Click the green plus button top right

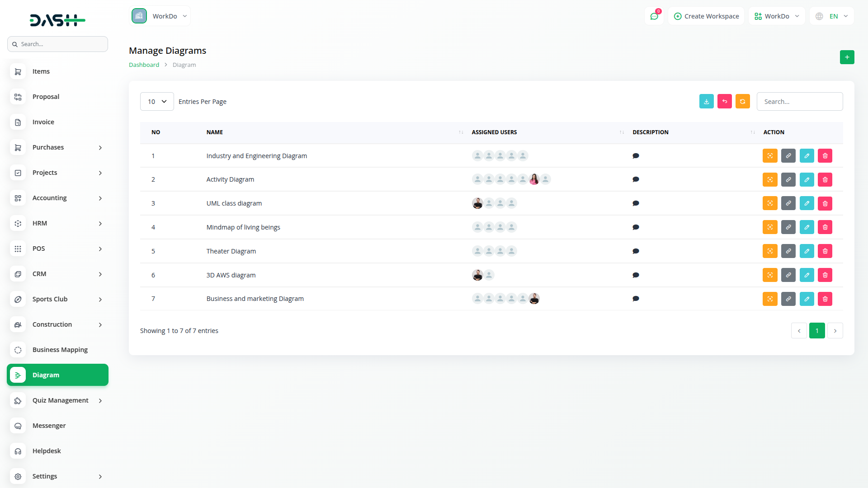pyautogui.click(x=847, y=57)
